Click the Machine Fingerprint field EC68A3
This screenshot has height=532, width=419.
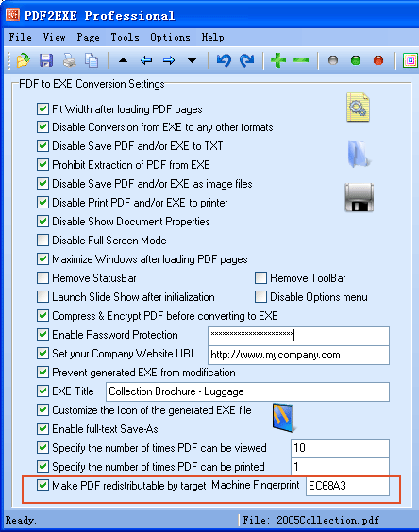point(347,486)
